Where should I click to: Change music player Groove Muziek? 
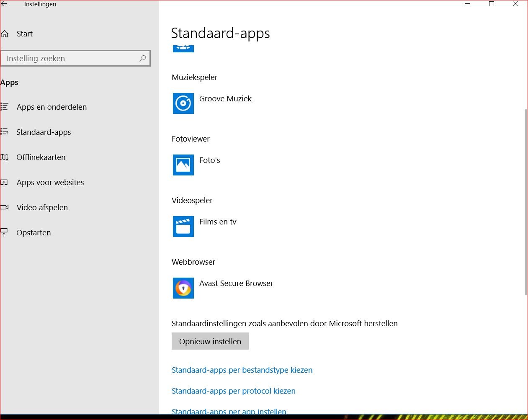coord(225,98)
